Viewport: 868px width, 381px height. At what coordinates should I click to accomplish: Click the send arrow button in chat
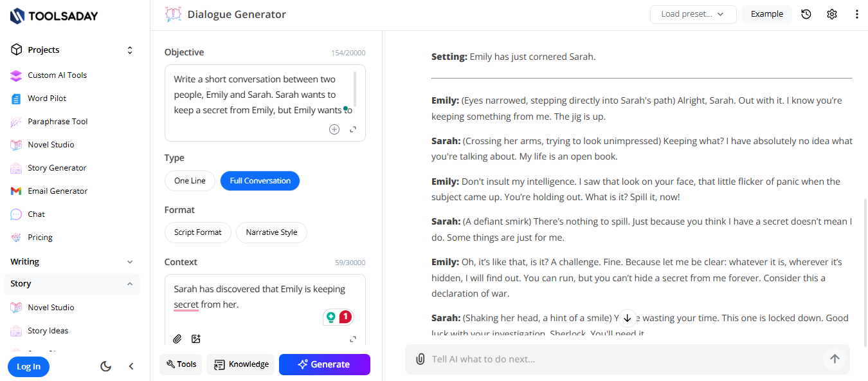(x=835, y=359)
